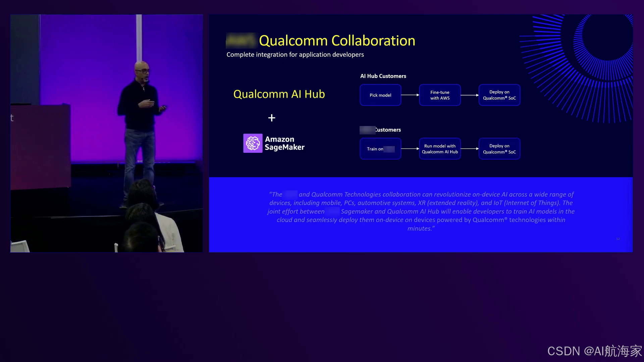Click the Amazon SageMaker text label
The image size is (644, 362).
click(284, 143)
